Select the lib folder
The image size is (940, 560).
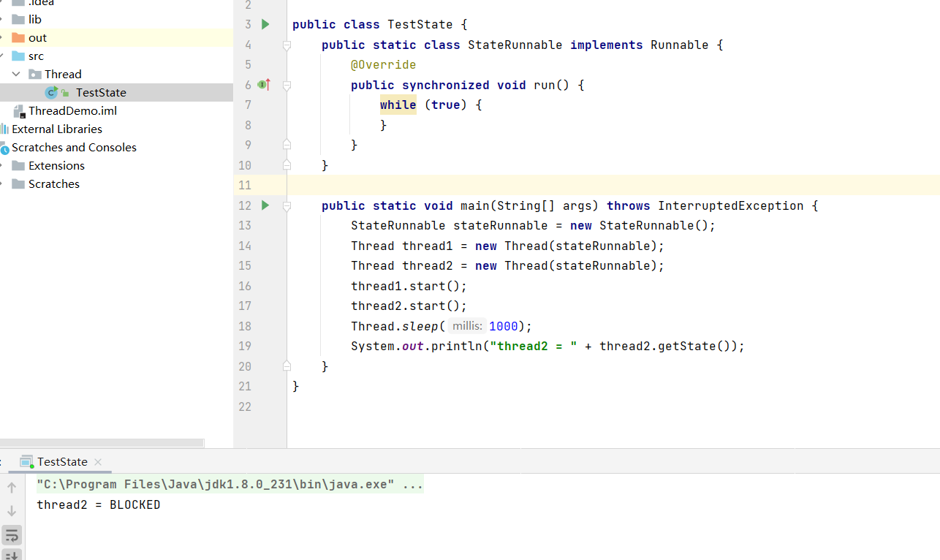tap(35, 19)
